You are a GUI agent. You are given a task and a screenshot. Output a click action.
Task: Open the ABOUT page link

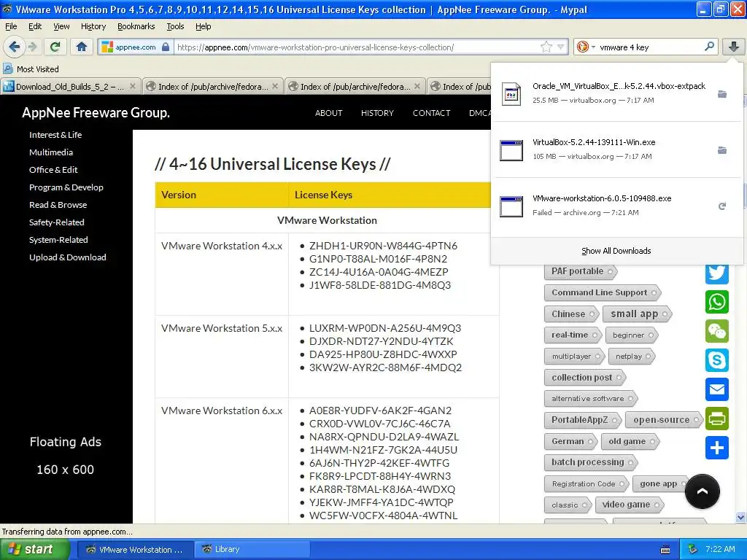[329, 113]
